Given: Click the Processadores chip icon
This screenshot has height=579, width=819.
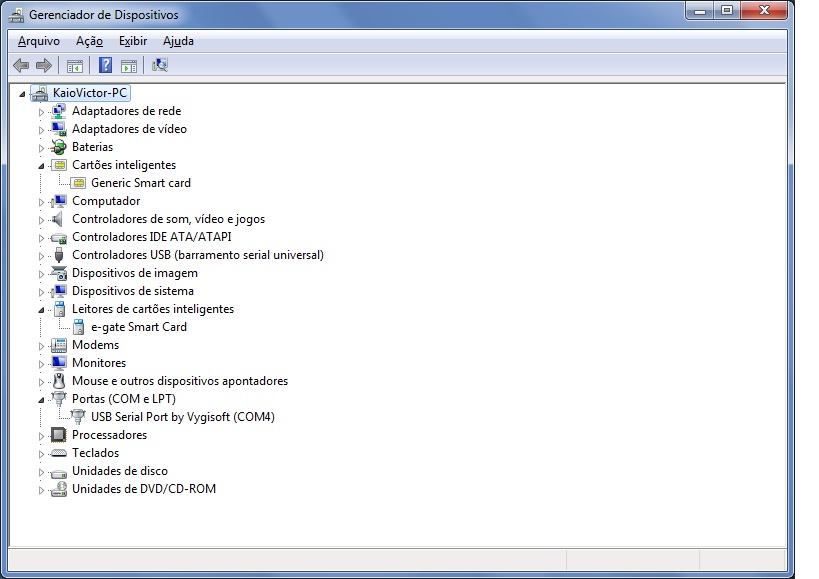Looking at the screenshot, I should 58,434.
